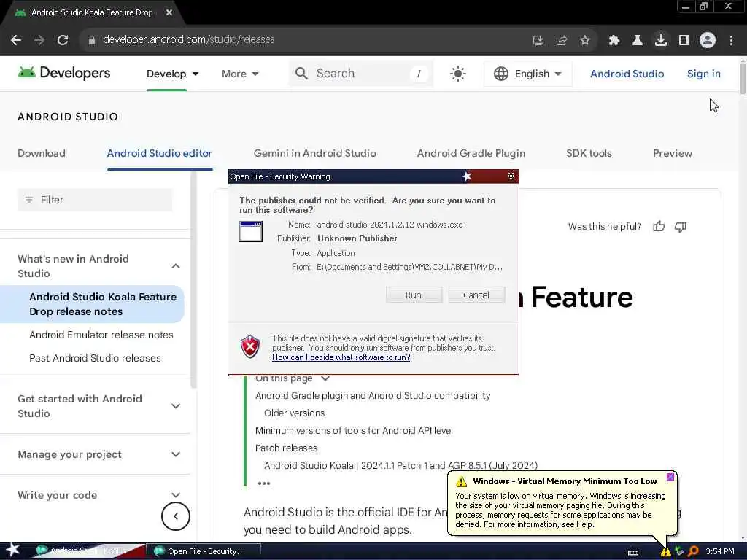Click Run in the Security Warning dialog

click(414, 295)
